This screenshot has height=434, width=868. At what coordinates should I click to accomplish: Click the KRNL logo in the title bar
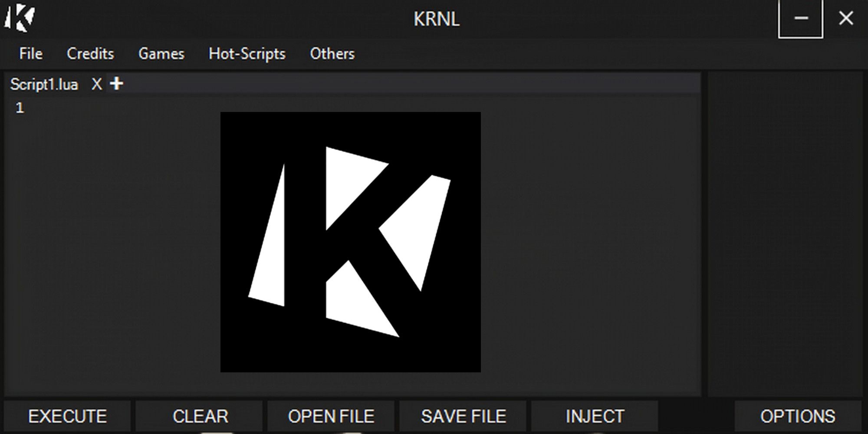point(20,19)
